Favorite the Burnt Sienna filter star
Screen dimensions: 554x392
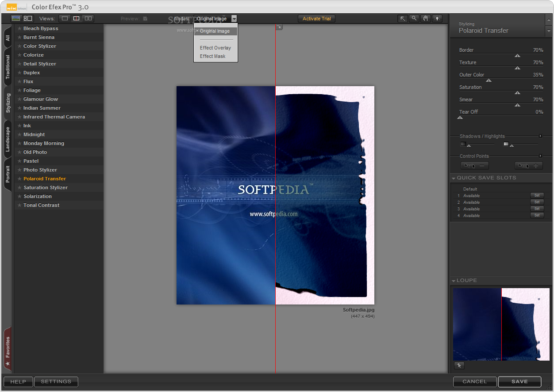point(19,37)
